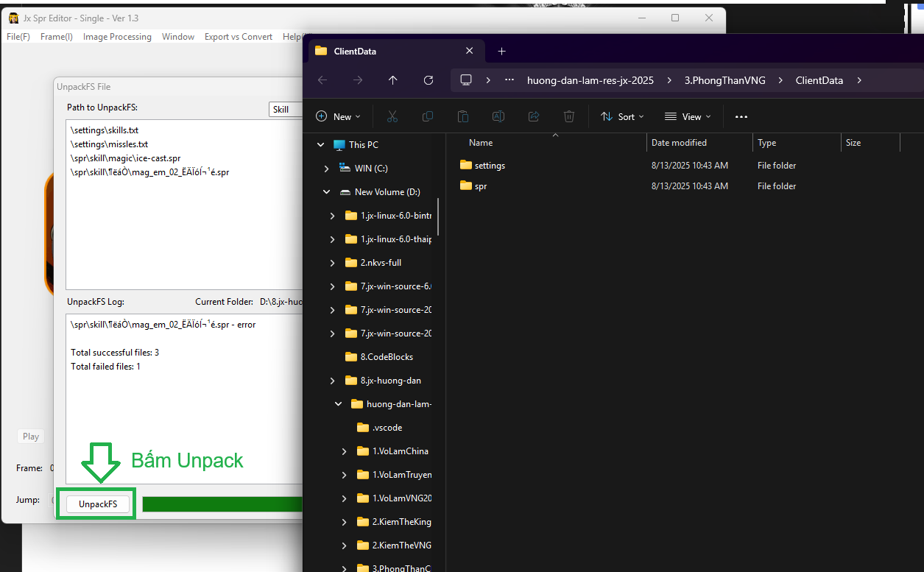Open the Skill combo box in UnpackFS

(286, 110)
